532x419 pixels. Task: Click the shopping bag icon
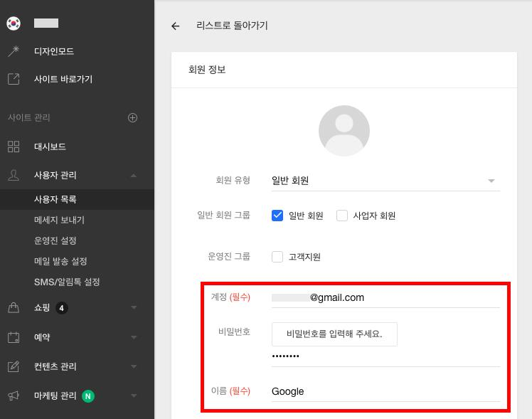point(14,308)
